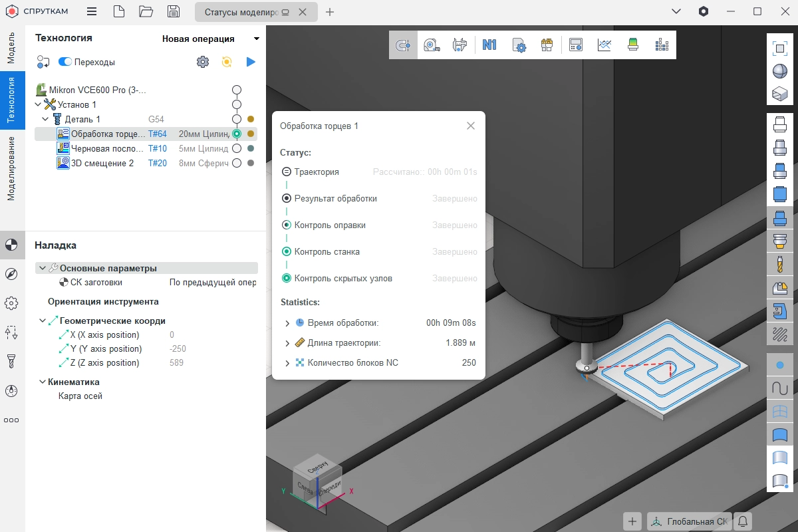Screen dimensions: 798x532
Task: Select status circle for Черновая operation
Action: [236, 148]
